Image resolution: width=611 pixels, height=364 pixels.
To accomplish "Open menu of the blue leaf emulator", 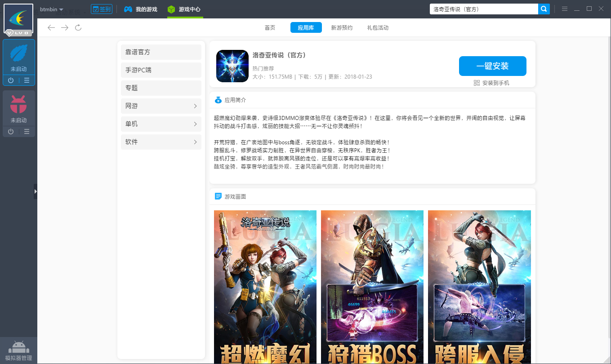I will coord(27,80).
